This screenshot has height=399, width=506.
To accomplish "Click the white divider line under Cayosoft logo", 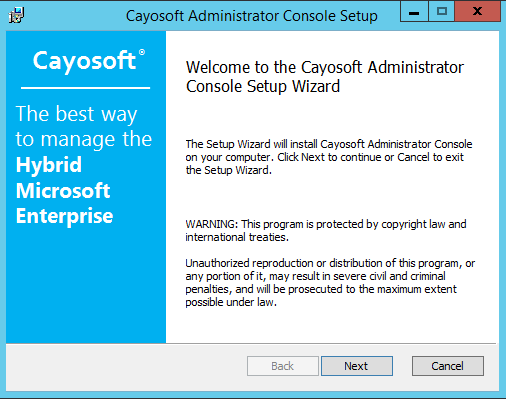I will click(x=85, y=88).
